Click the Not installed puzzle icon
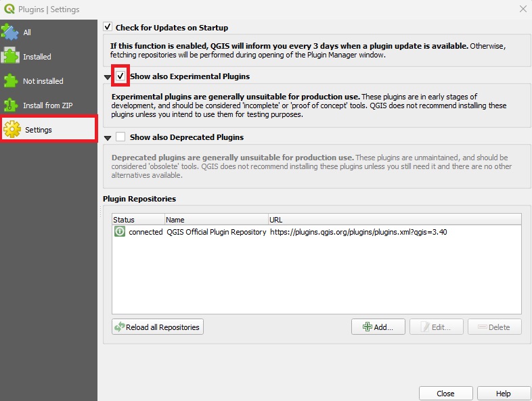Viewport: 532px width, 401px height. point(10,80)
